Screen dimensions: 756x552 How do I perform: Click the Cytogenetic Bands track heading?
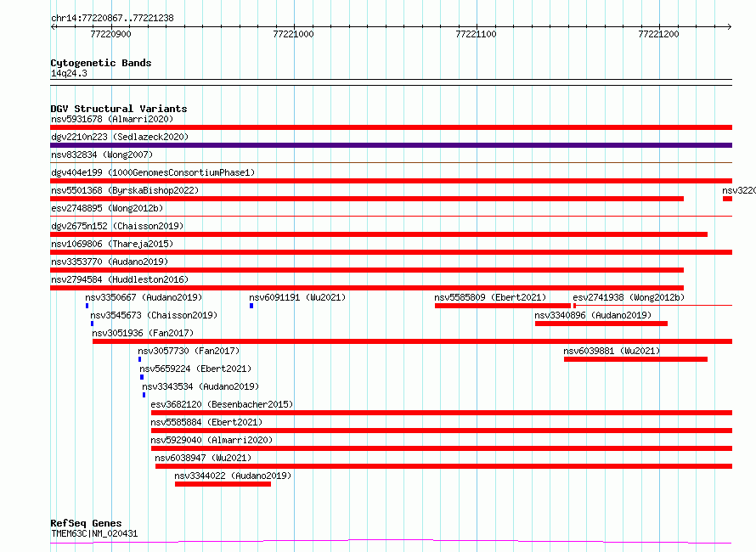[x=101, y=63]
